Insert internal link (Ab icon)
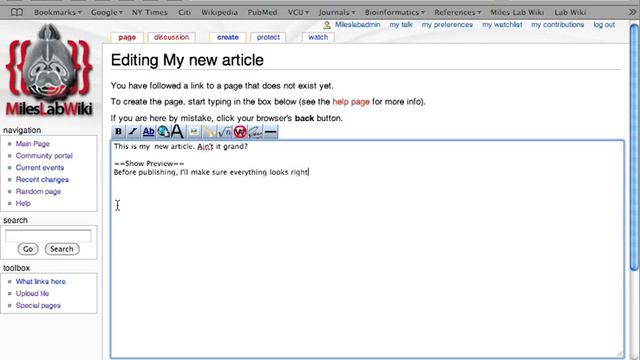640x360 pixels. [x=149, y=132]
